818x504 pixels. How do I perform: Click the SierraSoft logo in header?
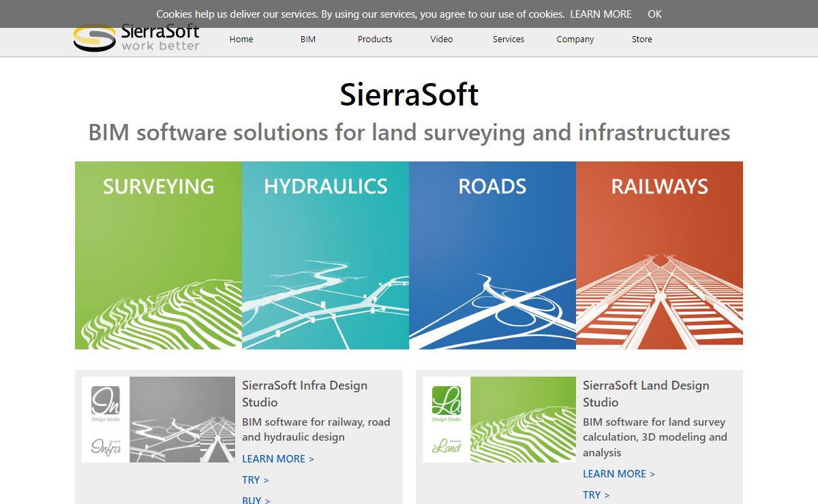[x=136, y=37]
